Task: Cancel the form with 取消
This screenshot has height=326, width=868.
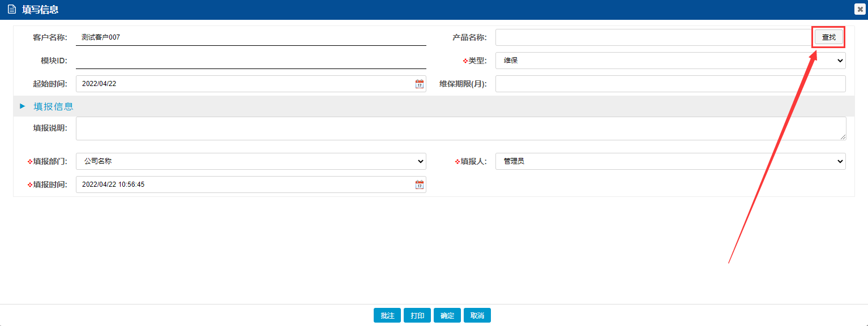Action: [x=477, y=316]
